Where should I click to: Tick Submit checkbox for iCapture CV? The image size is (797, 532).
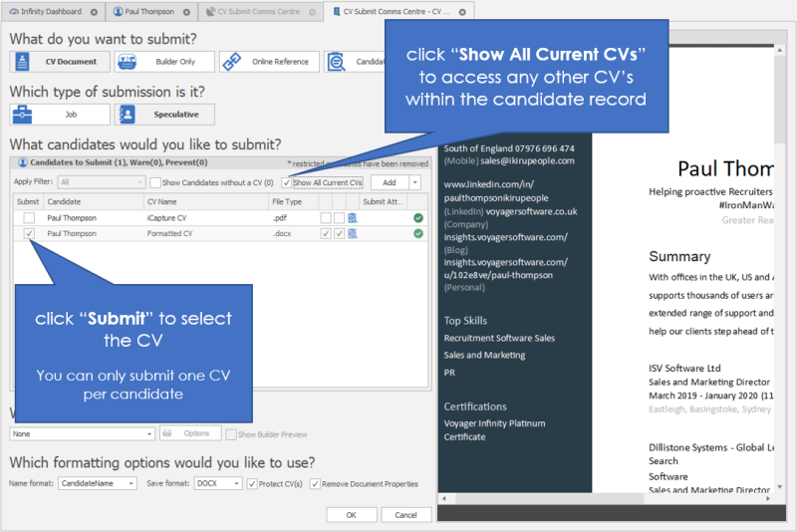[29, 217]
